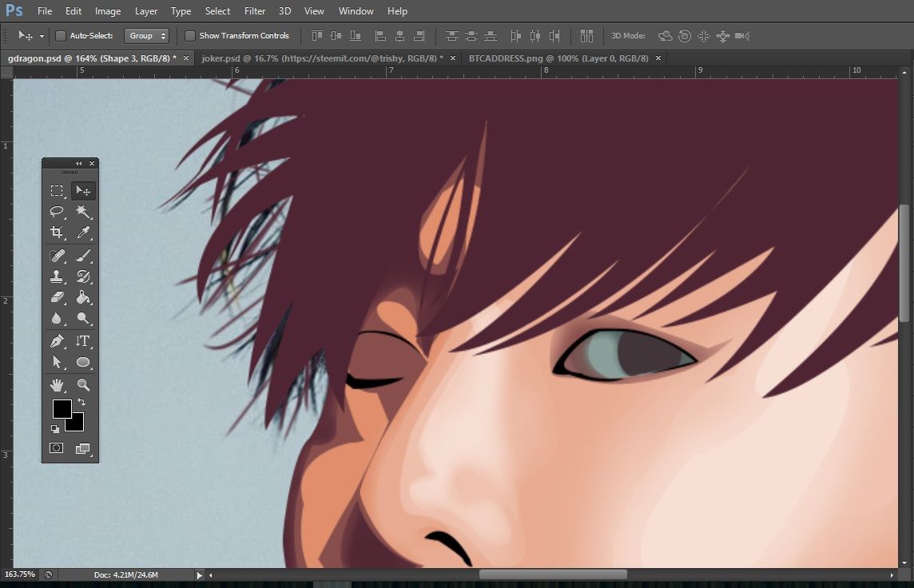Toggle Quick Mask mode in toolbox
Viewport: 914px width, 588px height.
pyautogui.click(x=57, y=448)
